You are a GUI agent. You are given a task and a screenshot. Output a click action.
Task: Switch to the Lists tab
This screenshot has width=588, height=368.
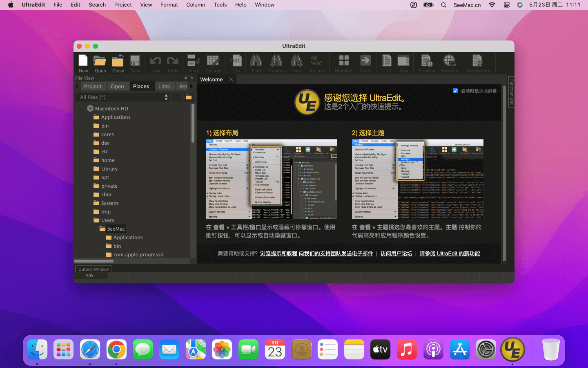(164, 86)
